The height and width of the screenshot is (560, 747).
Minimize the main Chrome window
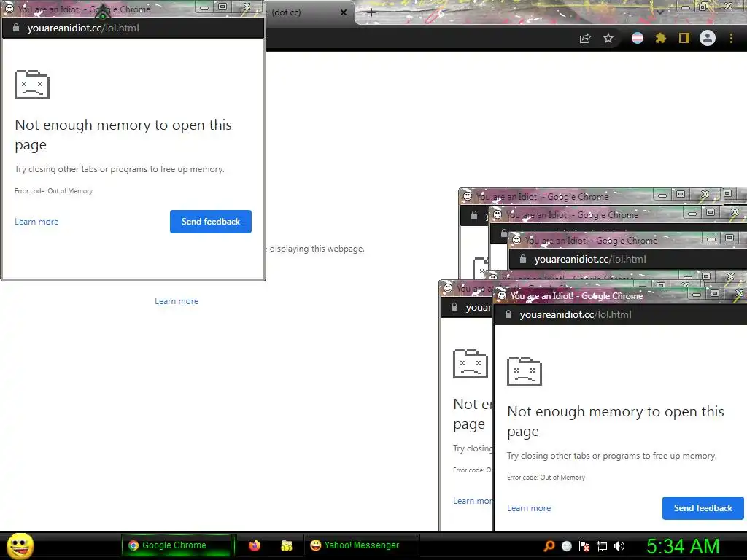click(x=686, y=7)
